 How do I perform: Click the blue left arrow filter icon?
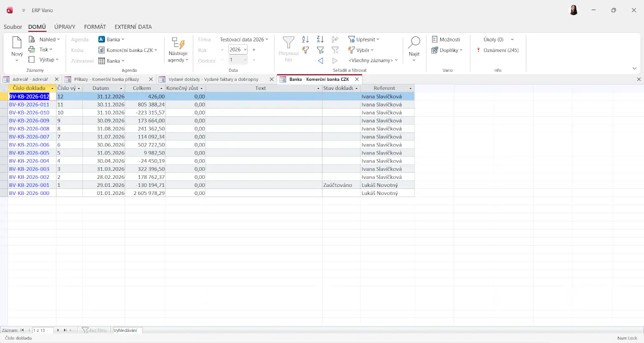click(x=320, y=61)
